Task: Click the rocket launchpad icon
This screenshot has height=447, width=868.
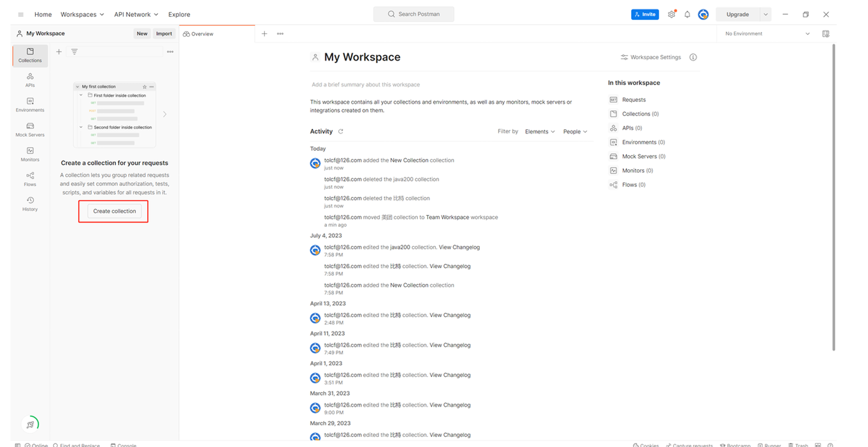Action: pyautogui.click(x=31, y=424)
